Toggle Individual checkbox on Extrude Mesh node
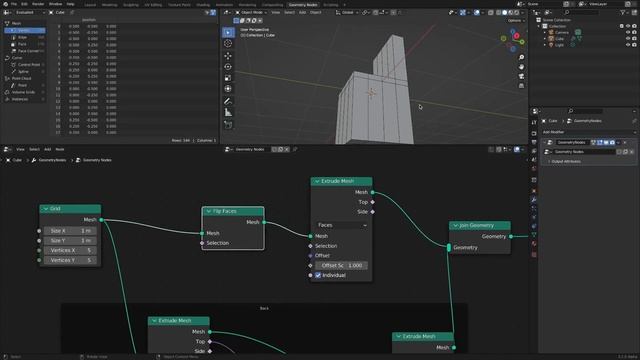640x360 pixels. pos(318,275)
